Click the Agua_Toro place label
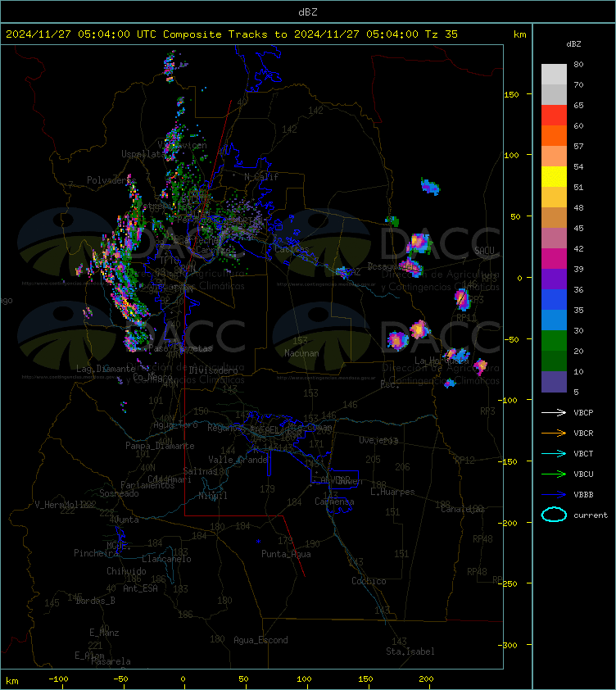616x690 pixels. 175,425
